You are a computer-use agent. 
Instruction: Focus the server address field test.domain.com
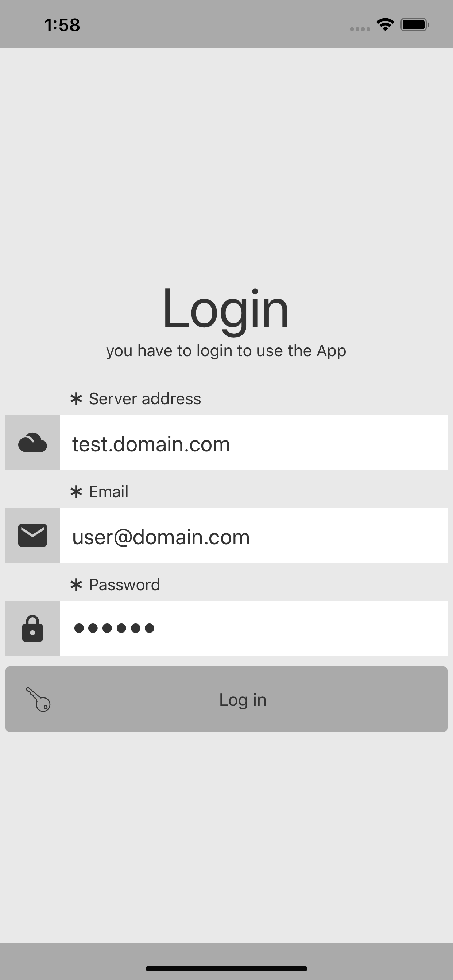253,443
